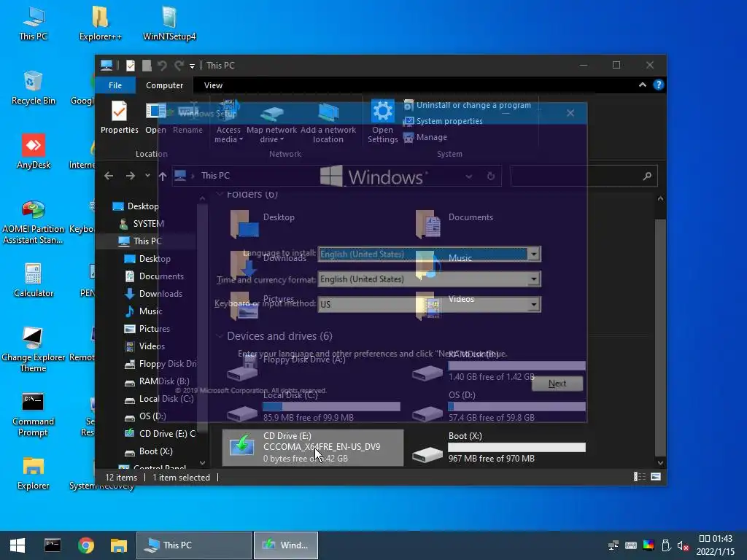This screenshot has height=560, width=747.
Task: Click the address bar refresh icon
Action: (x=491, y=176)
